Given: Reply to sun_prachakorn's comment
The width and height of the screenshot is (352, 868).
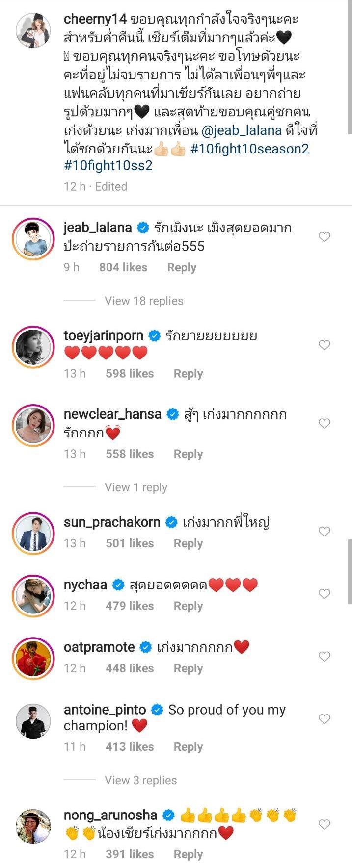Looking at the screenshot, I should tap(188, 543).
